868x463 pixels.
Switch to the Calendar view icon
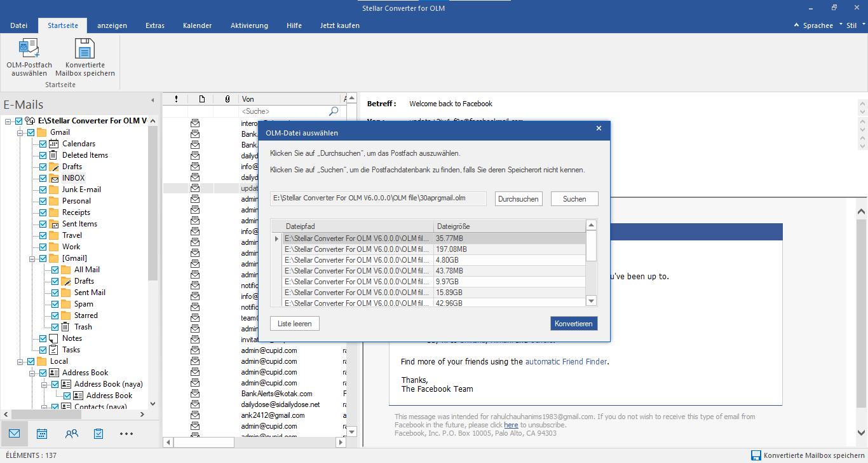[42, 434]
